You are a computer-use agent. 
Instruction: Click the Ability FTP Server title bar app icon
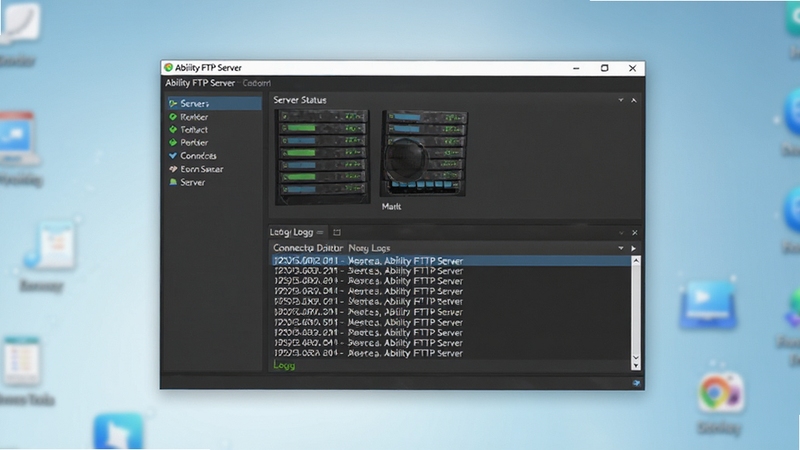(168, 67)
